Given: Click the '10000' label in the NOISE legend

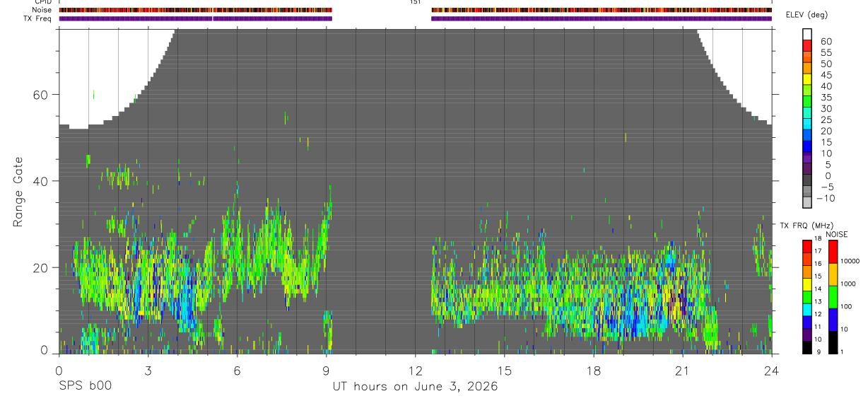Looking at the screenshot, I should 850,261.
